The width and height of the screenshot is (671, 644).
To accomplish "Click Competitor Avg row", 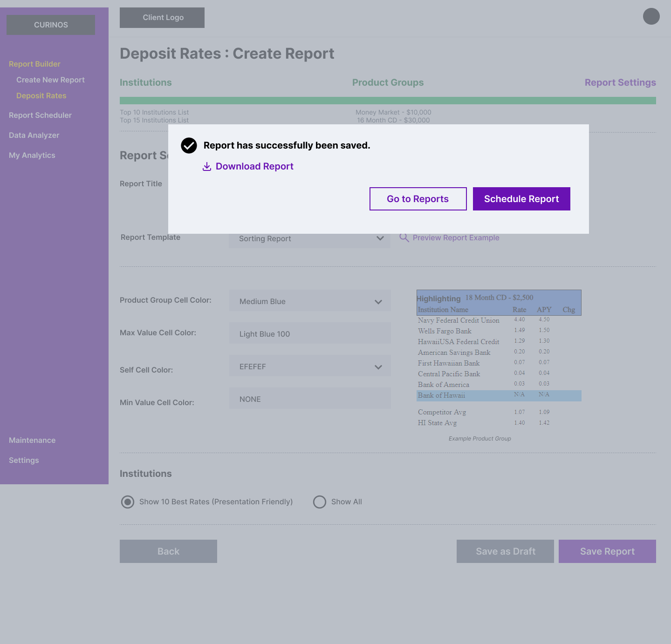I will point(499,412).
